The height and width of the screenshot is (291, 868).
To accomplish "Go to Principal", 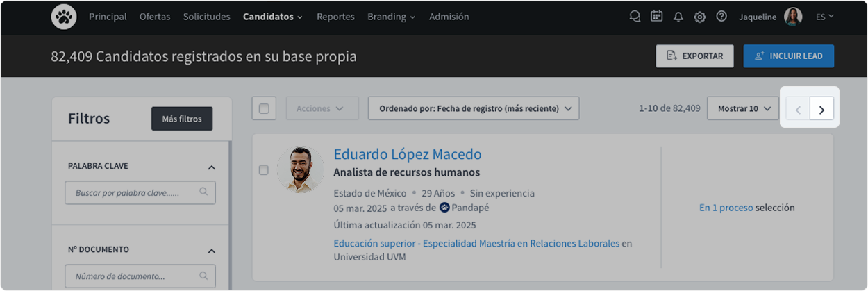I will pos(108,17).
